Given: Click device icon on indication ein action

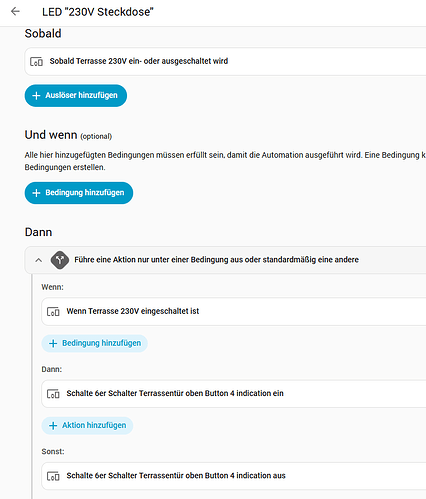Looking at the screenshot, I should (53, 394).
